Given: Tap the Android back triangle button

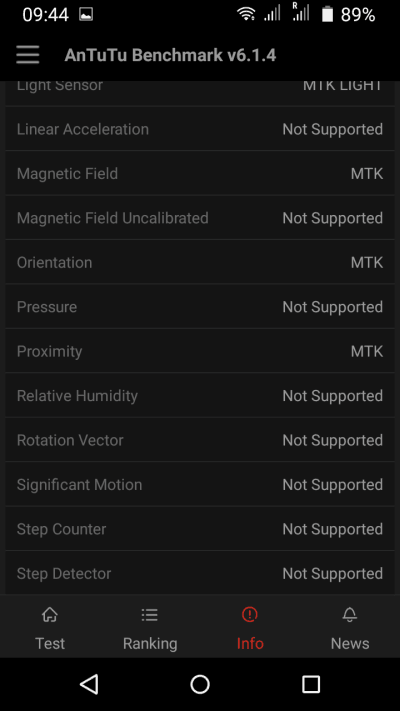Looking at the screenshot, I should pyautogui.click(x=89, y=684).
